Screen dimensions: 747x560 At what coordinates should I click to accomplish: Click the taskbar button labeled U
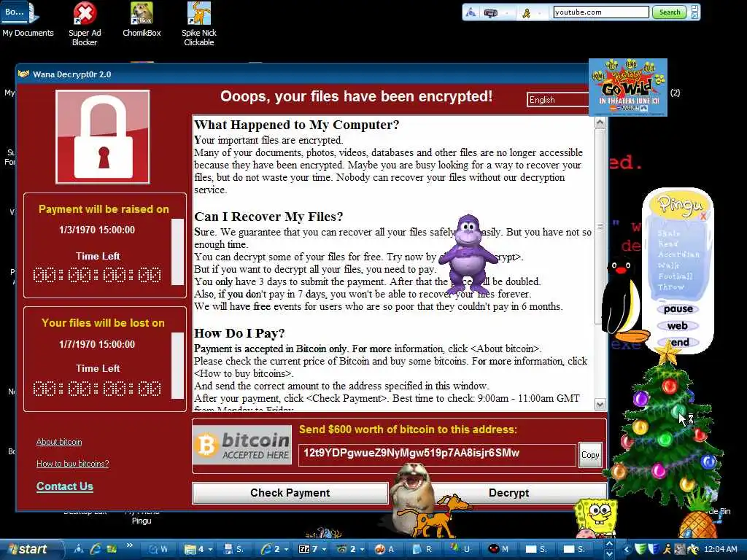point(460,549)
